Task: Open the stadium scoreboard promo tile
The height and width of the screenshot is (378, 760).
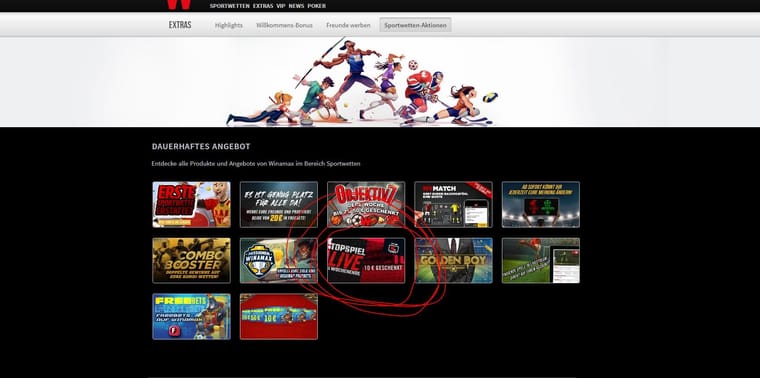Action: (540, 205)
